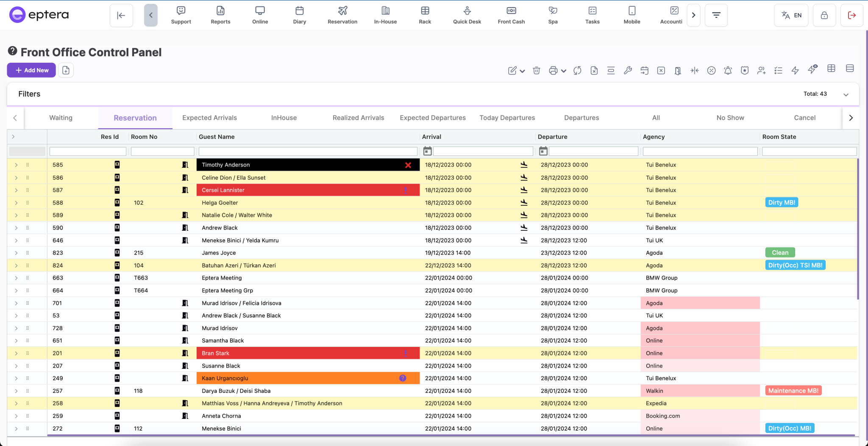
Task: Open the No Show tab
Action: 730,118
